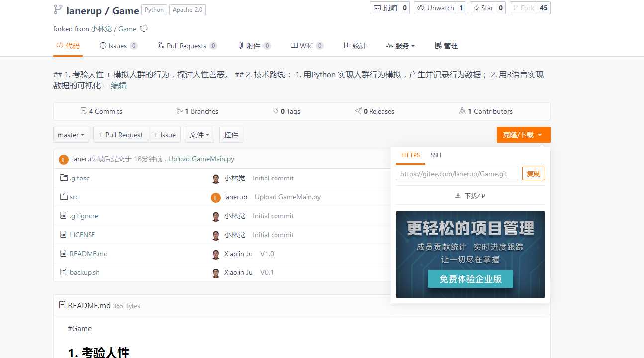This screenshot has height=358, width=644.
Task: Open the master branch dropdown
Action: (x=71, y=135)
